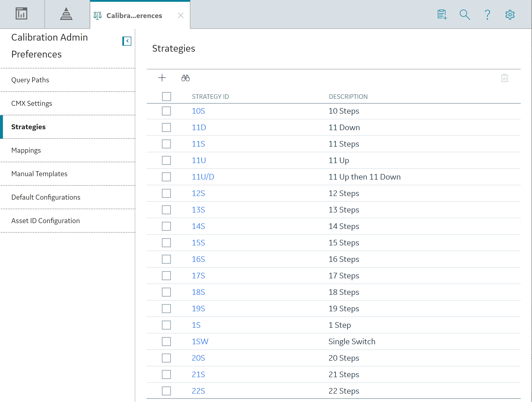Viewport: 532px width, 402px height.
Task: Open the dashboard chart icon tab
Action: click(x=21, y=14)
